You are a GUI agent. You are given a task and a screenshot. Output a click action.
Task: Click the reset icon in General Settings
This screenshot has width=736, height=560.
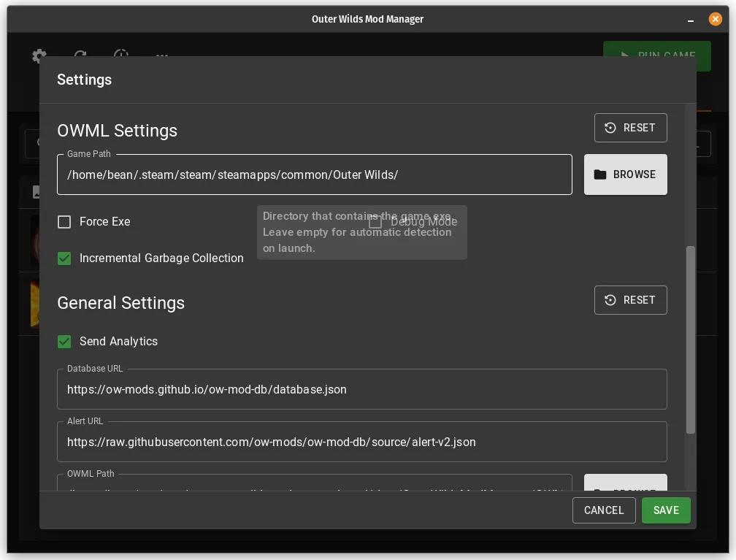(610, 300)
